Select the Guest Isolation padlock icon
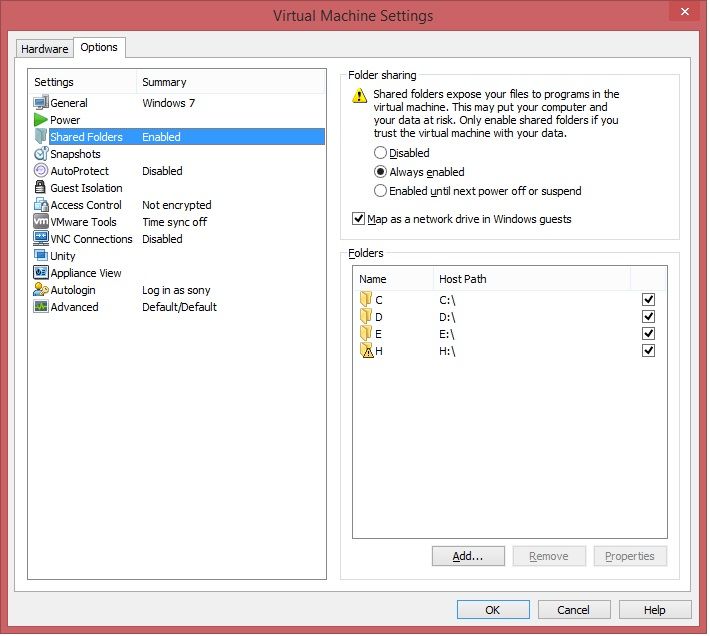The width and height of the screenshot is (710, 636). [41, 188]
